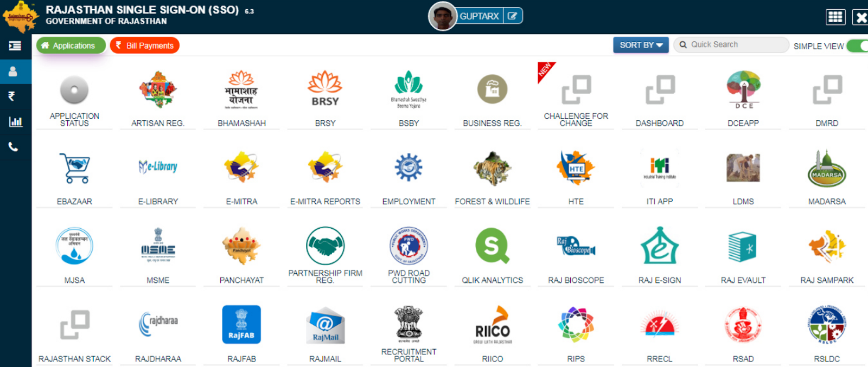
Task: Open the Raj E-Sign app icon
Action: 660,246
